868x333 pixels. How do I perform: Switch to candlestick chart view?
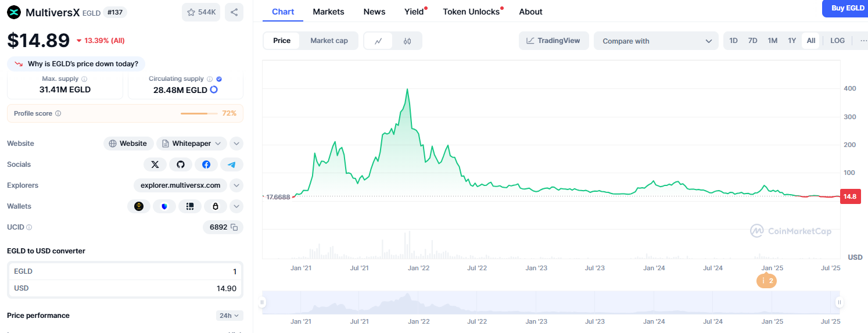407,41
